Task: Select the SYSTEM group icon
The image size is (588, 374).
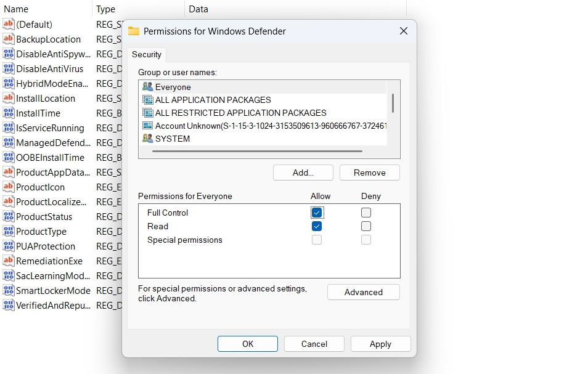Action: tap(148, 139)
